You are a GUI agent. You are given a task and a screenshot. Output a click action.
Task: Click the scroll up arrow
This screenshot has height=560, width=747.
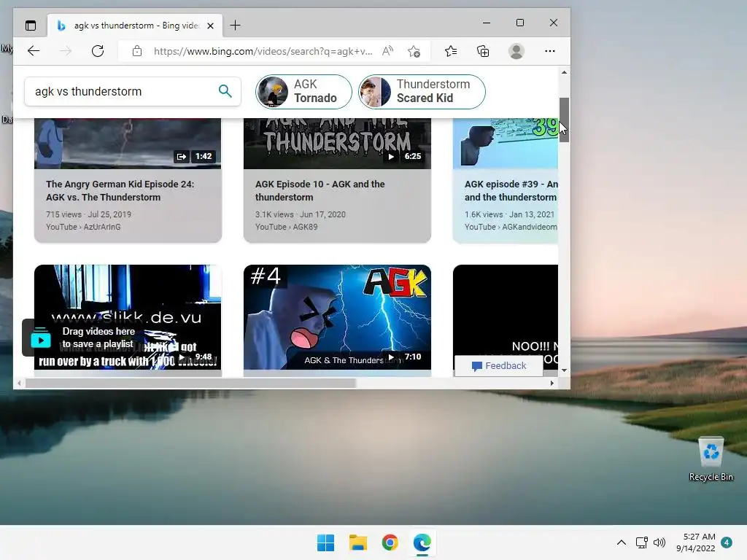[x=564, y=72]
